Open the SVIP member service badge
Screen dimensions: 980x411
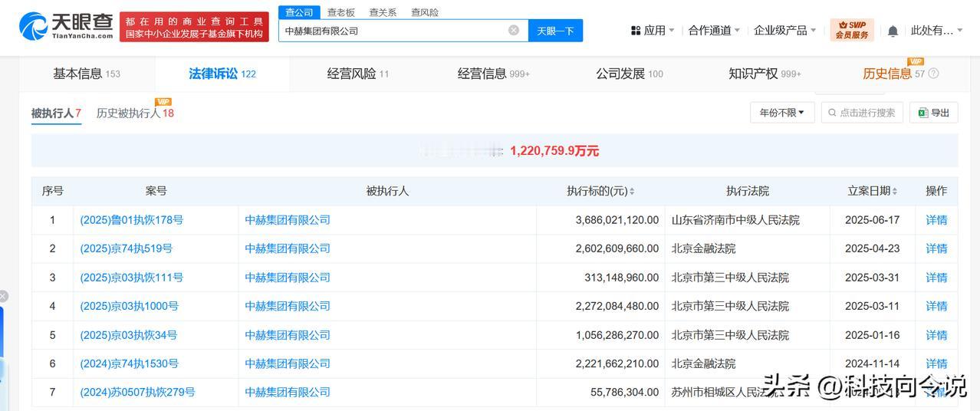(852, 30)
